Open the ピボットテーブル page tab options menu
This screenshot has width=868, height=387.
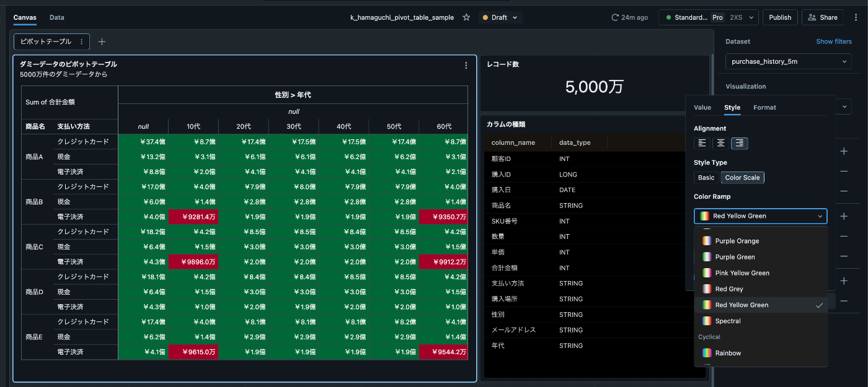coord(81,41)
